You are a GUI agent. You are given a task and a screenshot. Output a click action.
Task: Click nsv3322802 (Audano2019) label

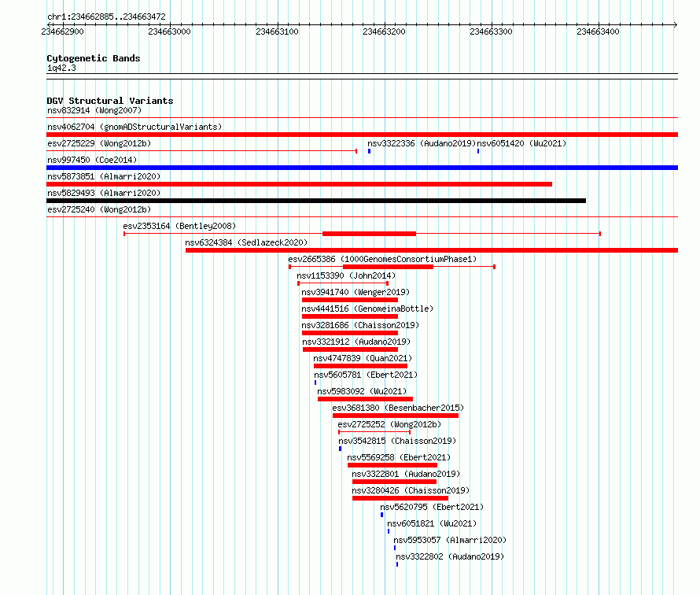(x=450, y=556)
